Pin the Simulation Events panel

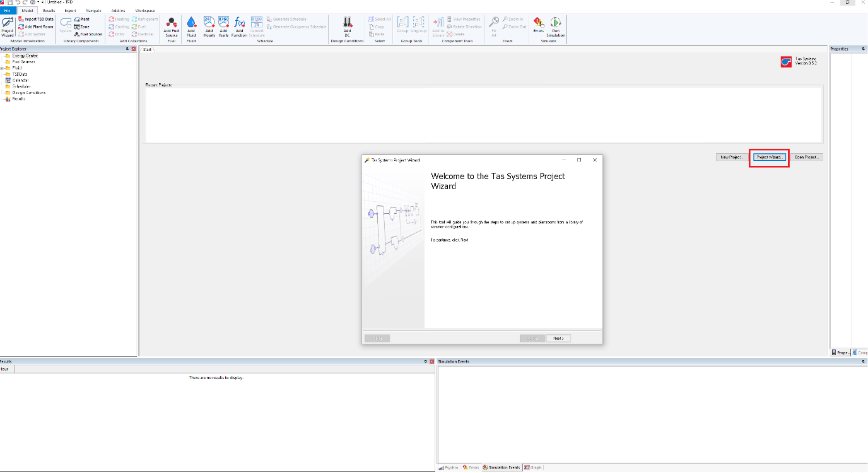864,361
